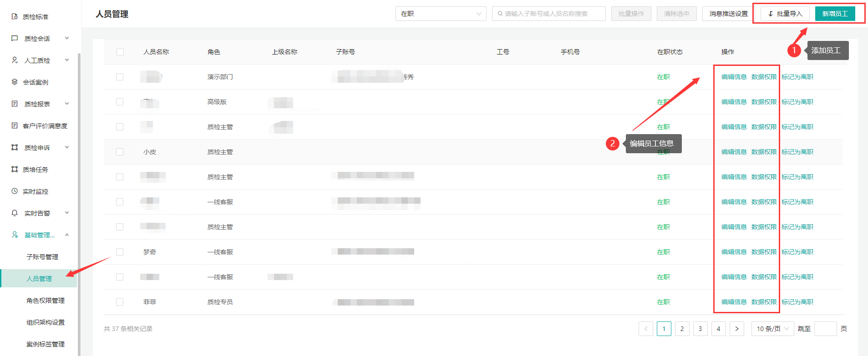Open the 在职 status filter dropdown

pyautogui.click(x=441, y=14)
